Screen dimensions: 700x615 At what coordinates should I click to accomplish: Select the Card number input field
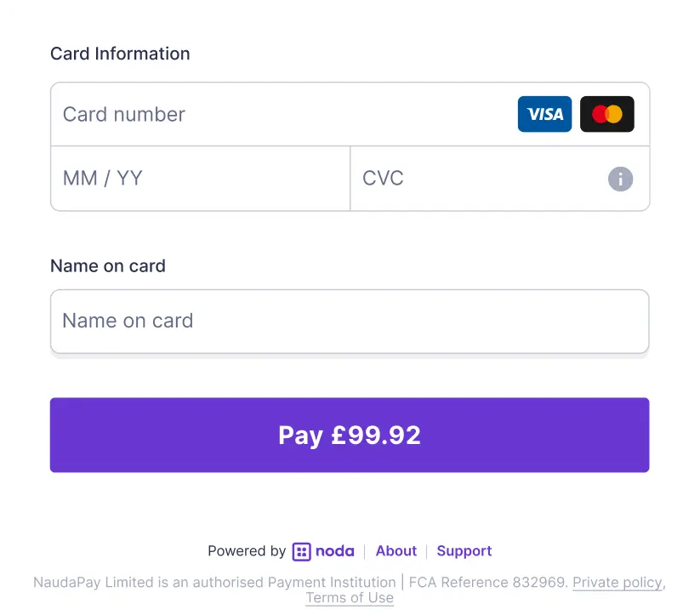pos(255,114)
